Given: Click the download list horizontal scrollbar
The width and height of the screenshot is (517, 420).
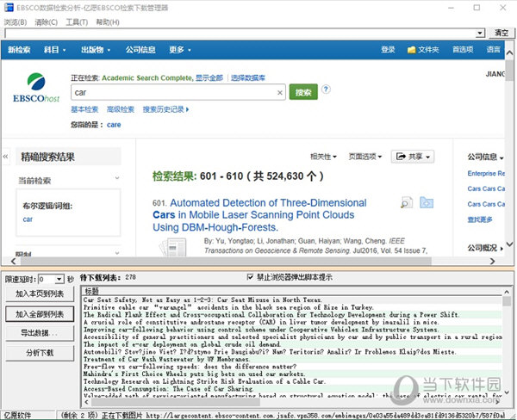Looking at the screenshot, I should (294, 402).
